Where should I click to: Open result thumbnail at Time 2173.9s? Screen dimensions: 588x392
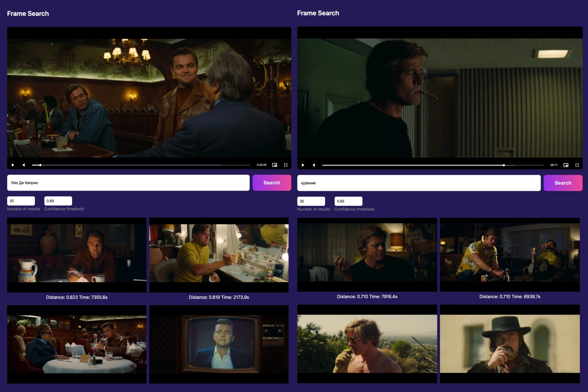219,255
